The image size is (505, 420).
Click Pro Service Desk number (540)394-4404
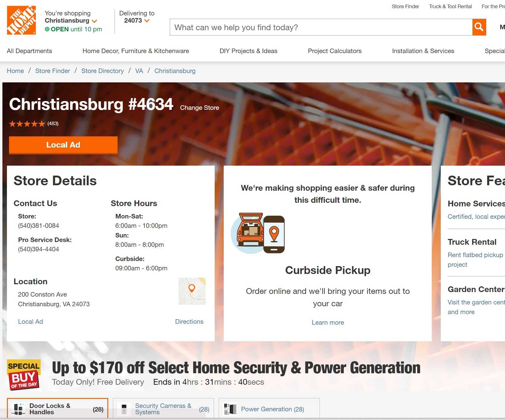point(39,249)
